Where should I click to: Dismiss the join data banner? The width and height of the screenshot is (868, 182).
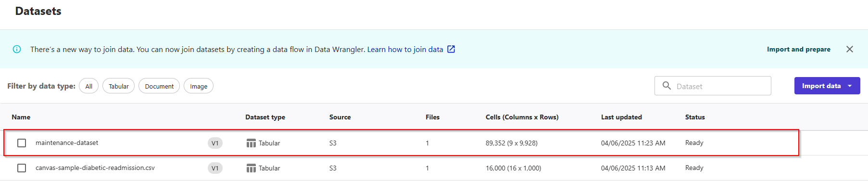coord(850,49)
